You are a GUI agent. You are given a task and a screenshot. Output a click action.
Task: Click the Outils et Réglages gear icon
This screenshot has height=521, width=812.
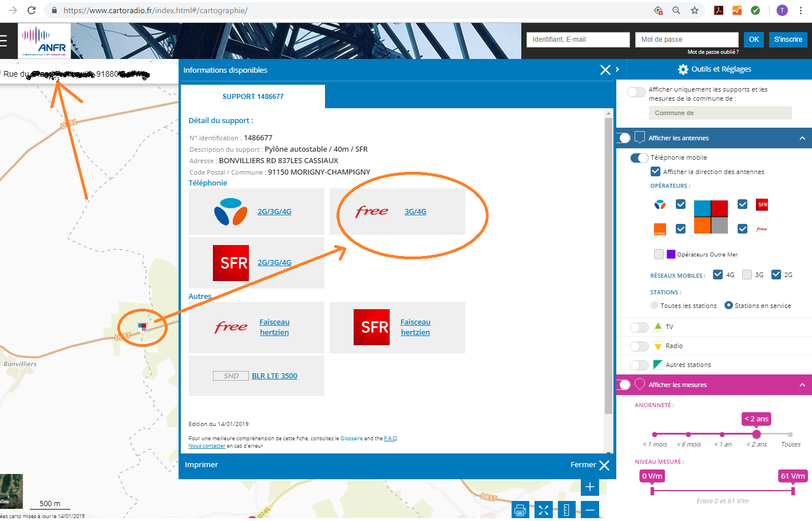683,69
